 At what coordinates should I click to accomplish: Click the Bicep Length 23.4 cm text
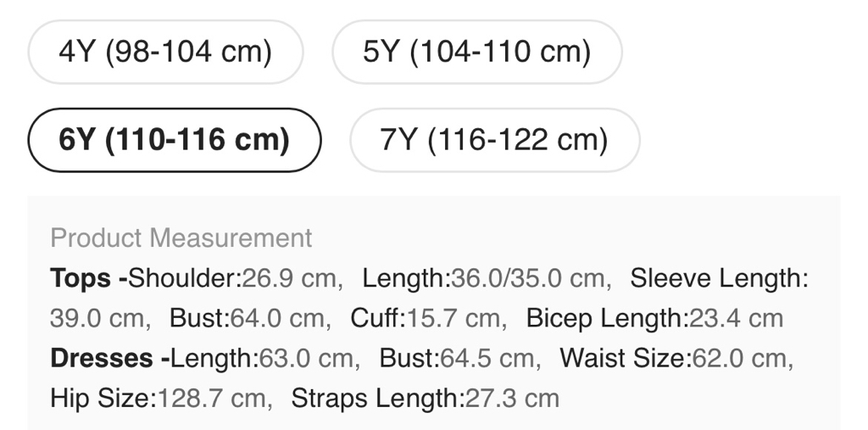click(654, 319)
